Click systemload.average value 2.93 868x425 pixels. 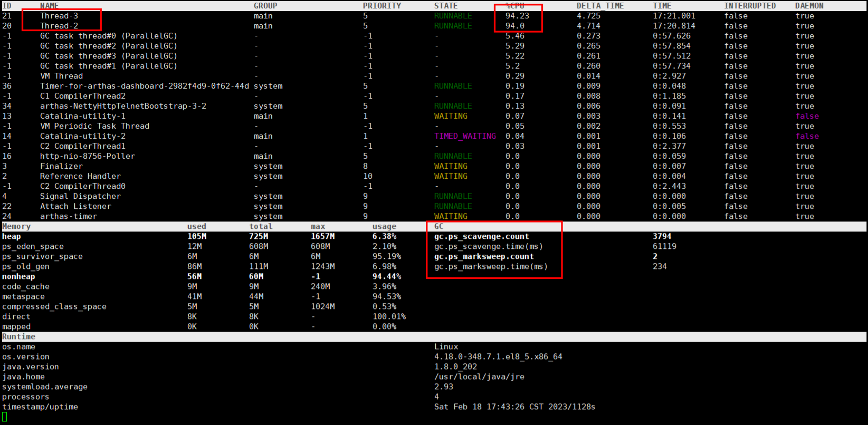(444, 387)
